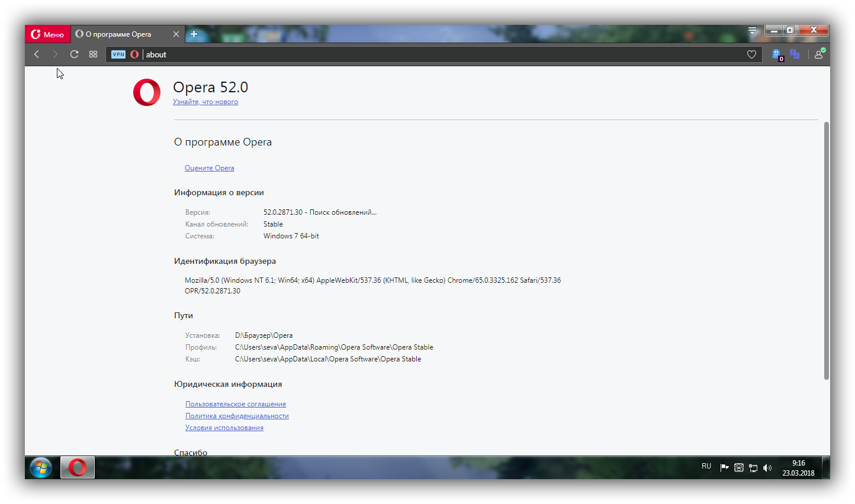Click the 'Идентификация браузера' heading

pyautogui.click(x=225, y=261)
